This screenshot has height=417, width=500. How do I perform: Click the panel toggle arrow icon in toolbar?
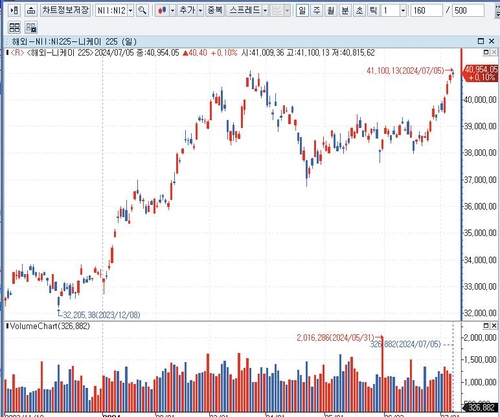pyautogui.click(x=14, y=11)
